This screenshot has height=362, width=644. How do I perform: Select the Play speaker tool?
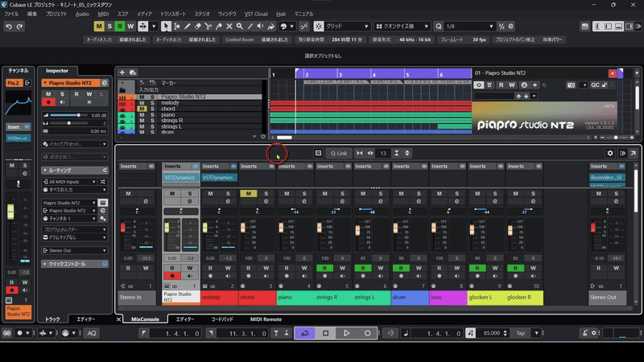pos(260,27)
